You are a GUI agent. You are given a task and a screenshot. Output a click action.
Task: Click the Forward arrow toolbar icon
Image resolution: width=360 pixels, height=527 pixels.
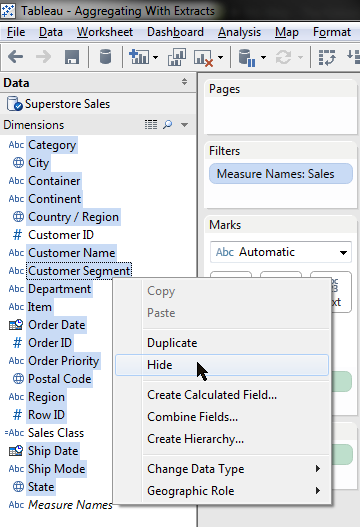tap(43, 57)
